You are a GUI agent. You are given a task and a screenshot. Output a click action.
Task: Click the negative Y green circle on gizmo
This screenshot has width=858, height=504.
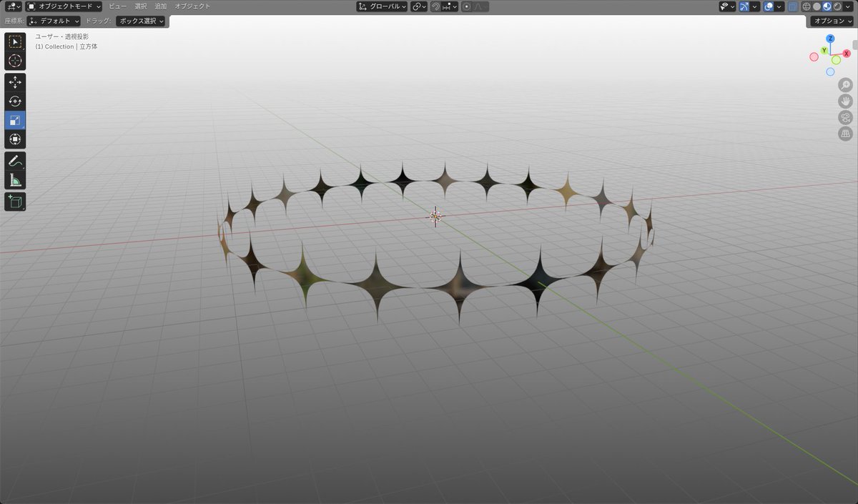(x=836, y=60)
